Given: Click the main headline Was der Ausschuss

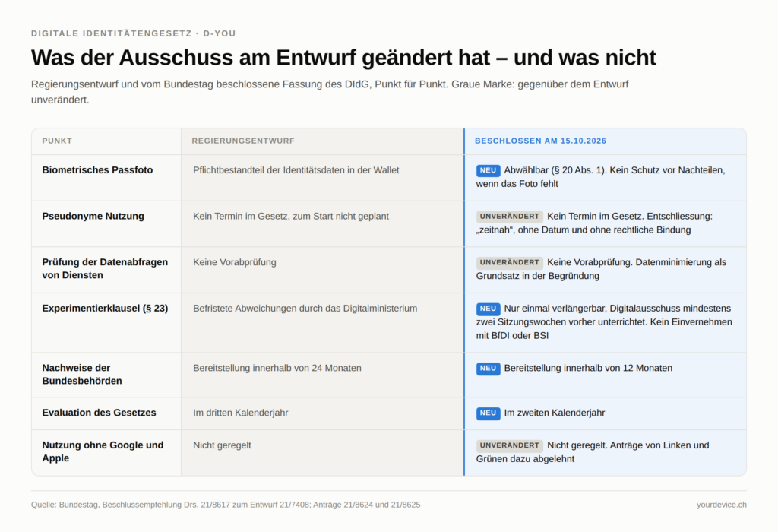Looking at the screenshot, I should (343, 58).
